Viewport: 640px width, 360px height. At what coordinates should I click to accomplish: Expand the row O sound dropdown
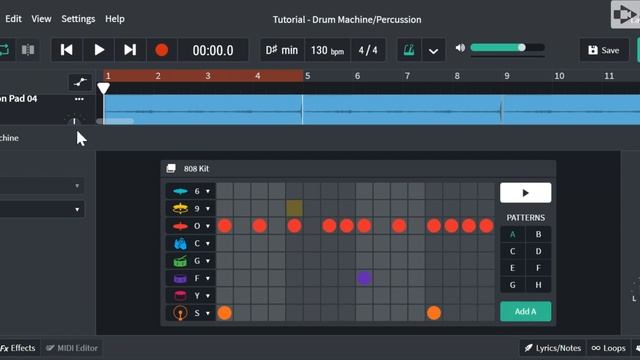coord(208,226)
